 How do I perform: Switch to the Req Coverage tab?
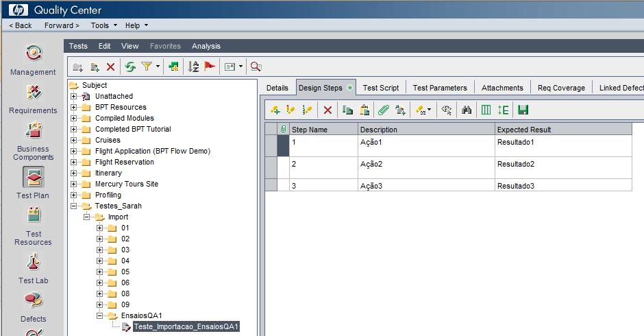point(561,88)
